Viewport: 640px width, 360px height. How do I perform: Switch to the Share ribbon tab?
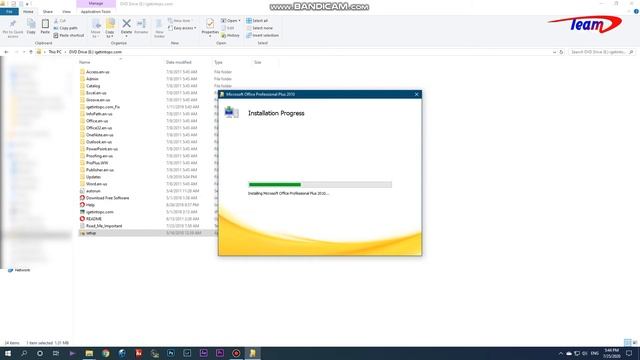click(x=47, y=12)
